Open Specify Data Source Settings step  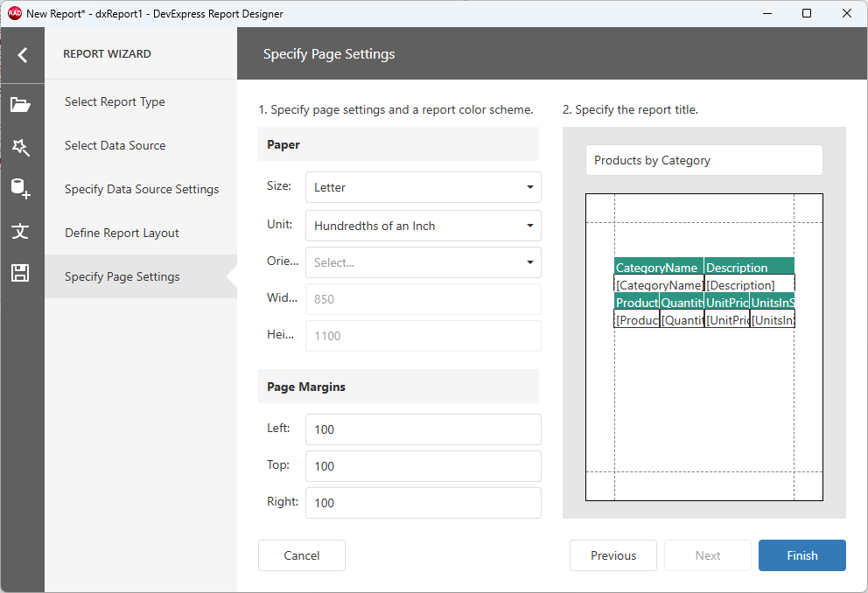(142, 189)
